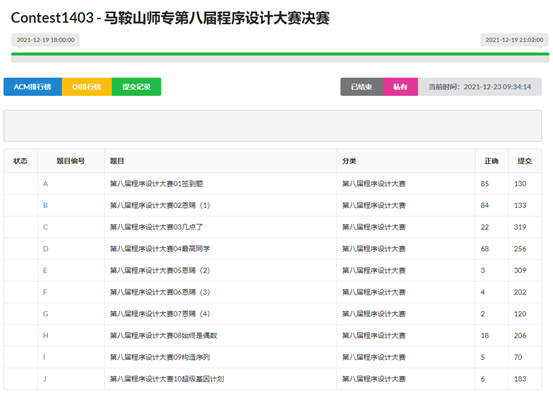Click submission count 319 in row C
The height and width of the screenshot is (399, 553).
(x=520, y=227)
